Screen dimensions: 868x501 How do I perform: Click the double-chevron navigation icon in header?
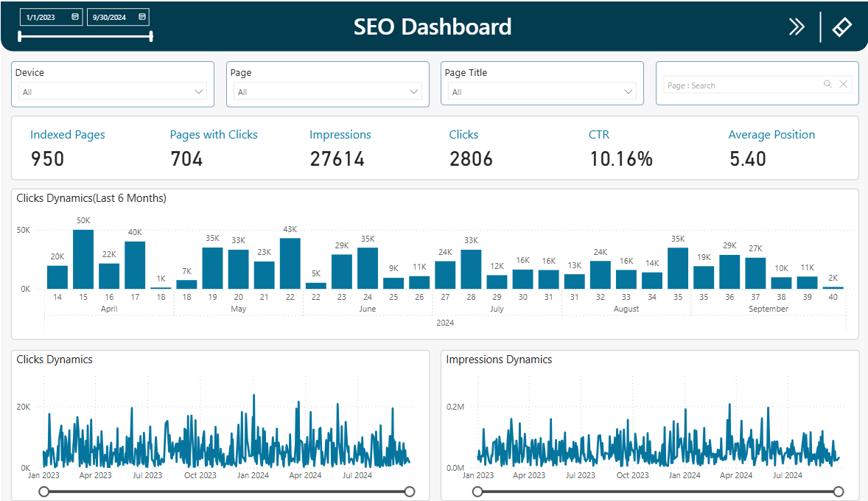click(x=797, y=26)
